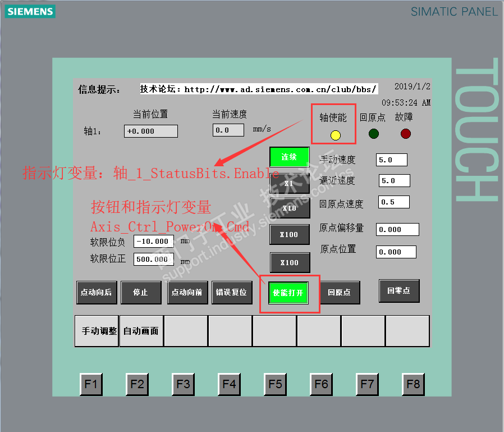Edit the 软限位正 field showing 500.000
This screenshot has height=432, width=504.
tap(154, 260)
